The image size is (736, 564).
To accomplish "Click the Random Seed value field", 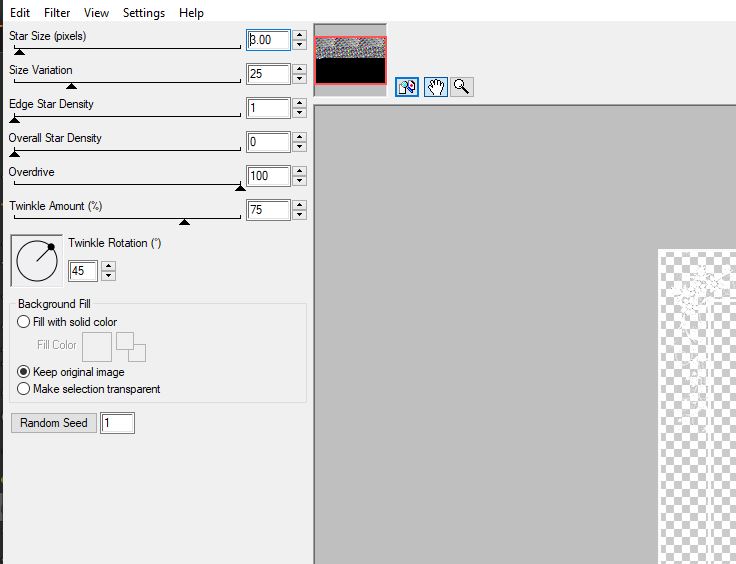I will tap(117, 423).
